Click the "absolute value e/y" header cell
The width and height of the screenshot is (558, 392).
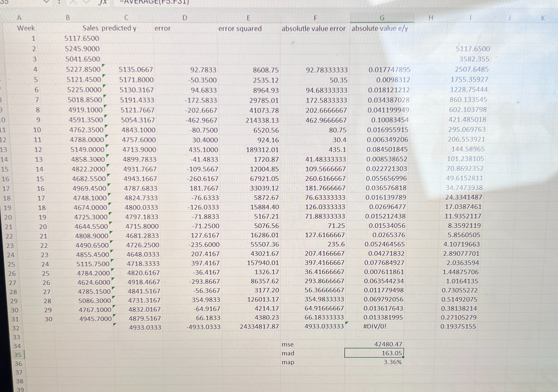(380, 29)
